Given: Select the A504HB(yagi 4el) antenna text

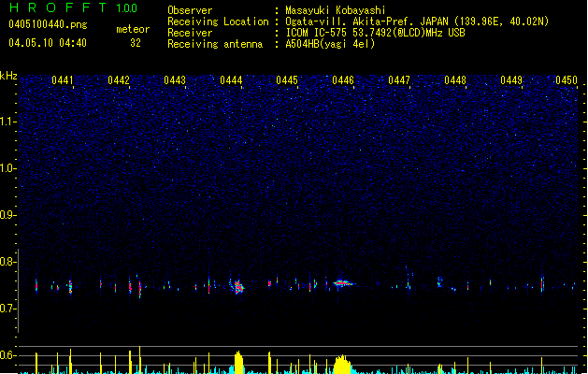Looking at the screenshot, I should (x=330, y=44).
